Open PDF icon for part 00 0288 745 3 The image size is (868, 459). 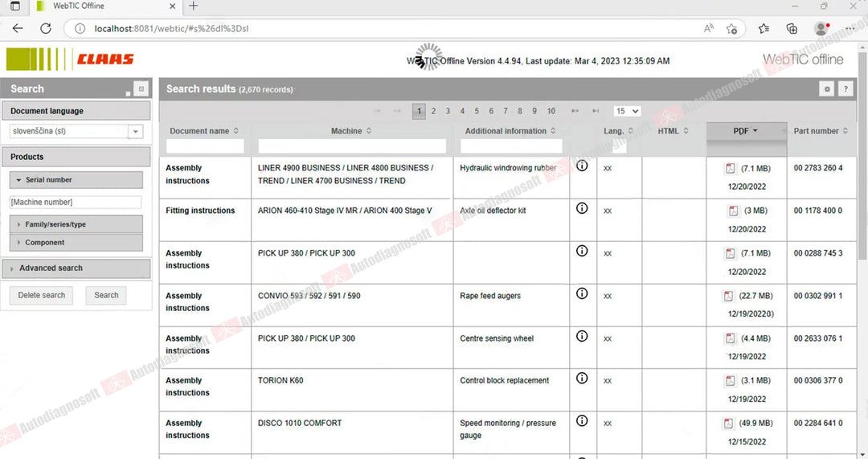pyautogui.click(x=730, y=253)
